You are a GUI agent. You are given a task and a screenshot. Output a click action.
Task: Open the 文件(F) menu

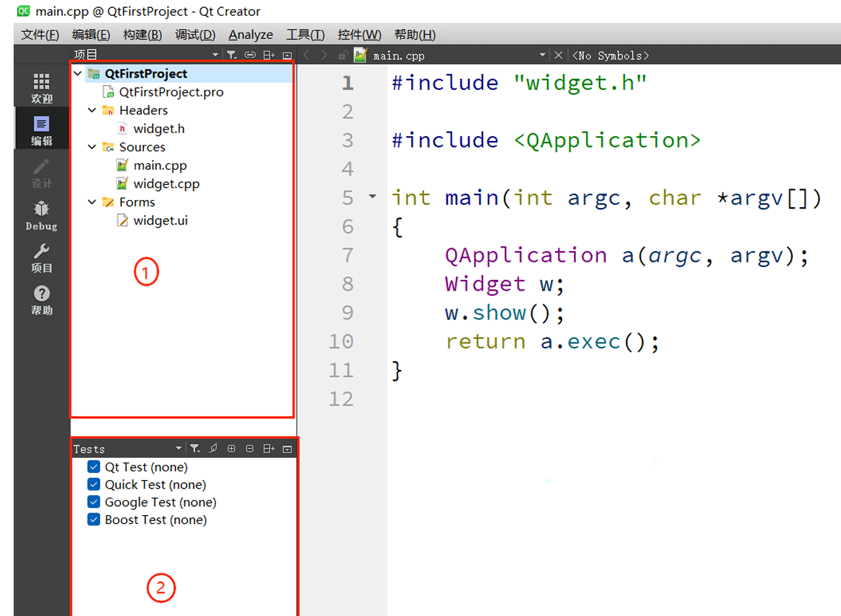[40, 35]
